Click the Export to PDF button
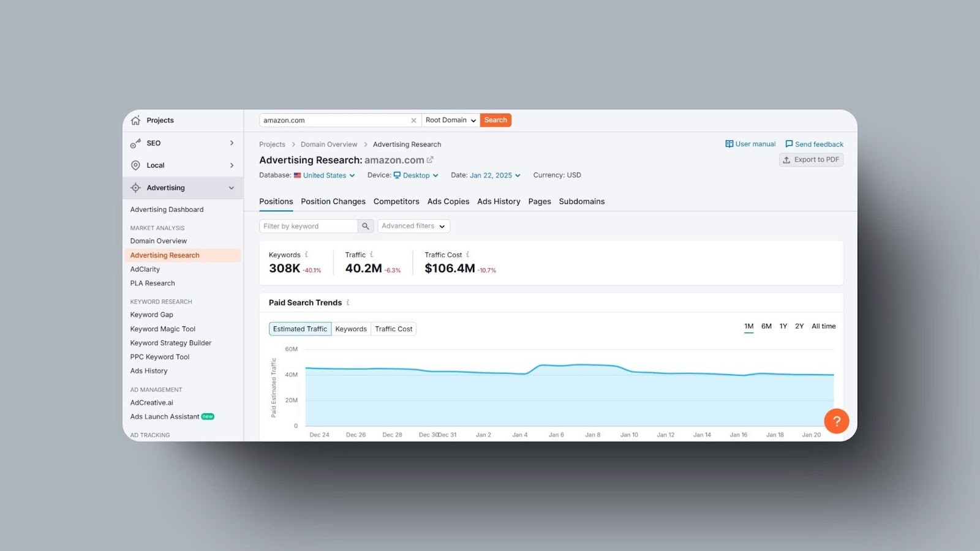 (x=811, y=160)
